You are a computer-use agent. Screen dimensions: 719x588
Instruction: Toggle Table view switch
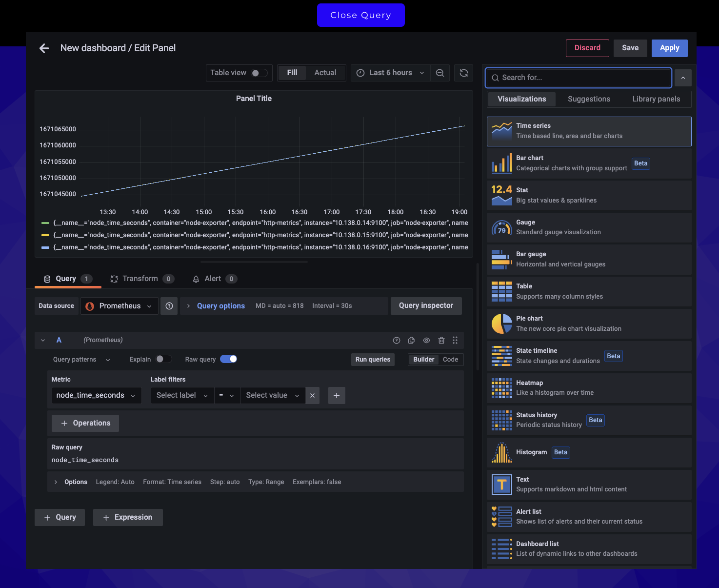[x=259, y=73]
